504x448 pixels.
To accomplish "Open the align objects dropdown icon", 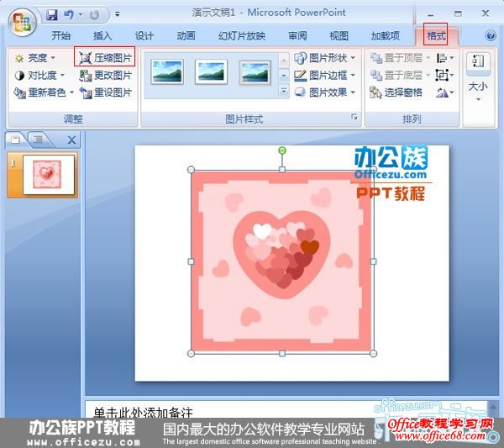I will pyautogui.click(x=445, y=58).
